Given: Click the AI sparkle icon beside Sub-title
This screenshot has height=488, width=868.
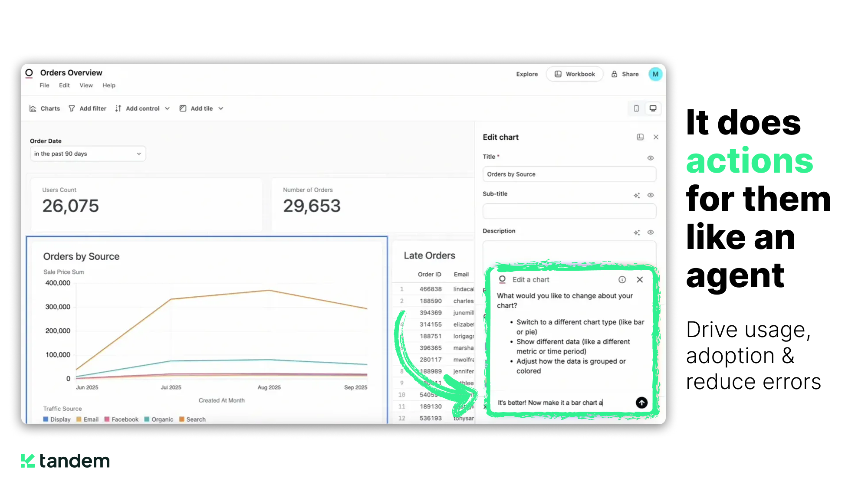Looking at the screenshot, I should click(637, 195).
